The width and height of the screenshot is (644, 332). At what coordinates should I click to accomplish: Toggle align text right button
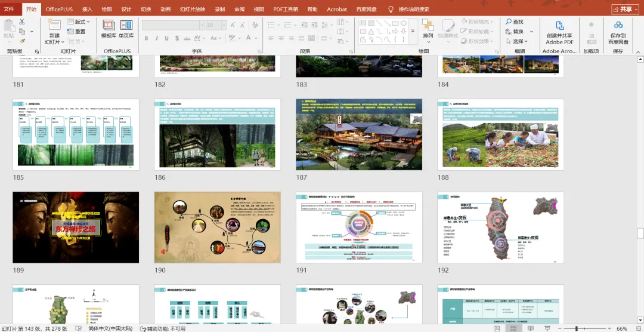click(292, 38)
